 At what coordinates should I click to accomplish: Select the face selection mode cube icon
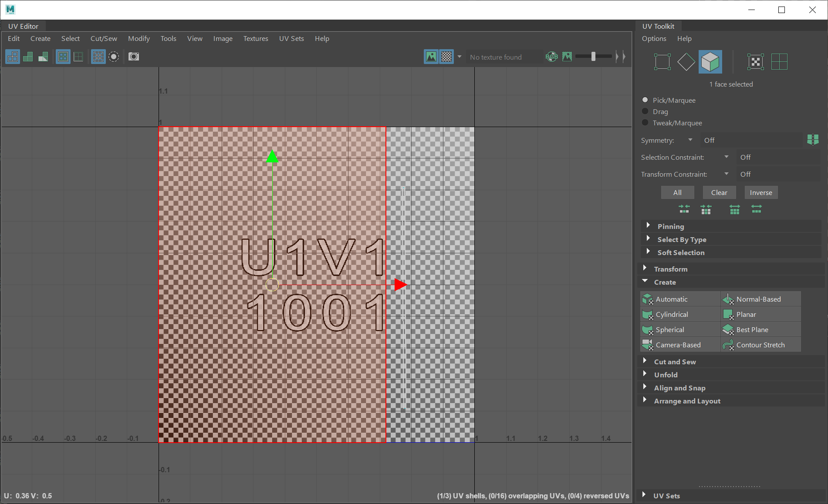pyautogui.click(x=710, y=62)
